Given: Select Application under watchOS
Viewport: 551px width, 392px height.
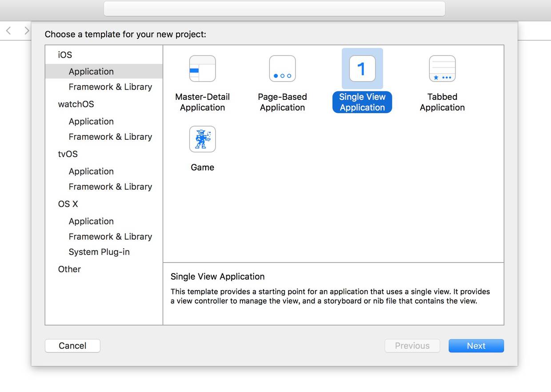Looking at the screenshot, I should [91, 122].
